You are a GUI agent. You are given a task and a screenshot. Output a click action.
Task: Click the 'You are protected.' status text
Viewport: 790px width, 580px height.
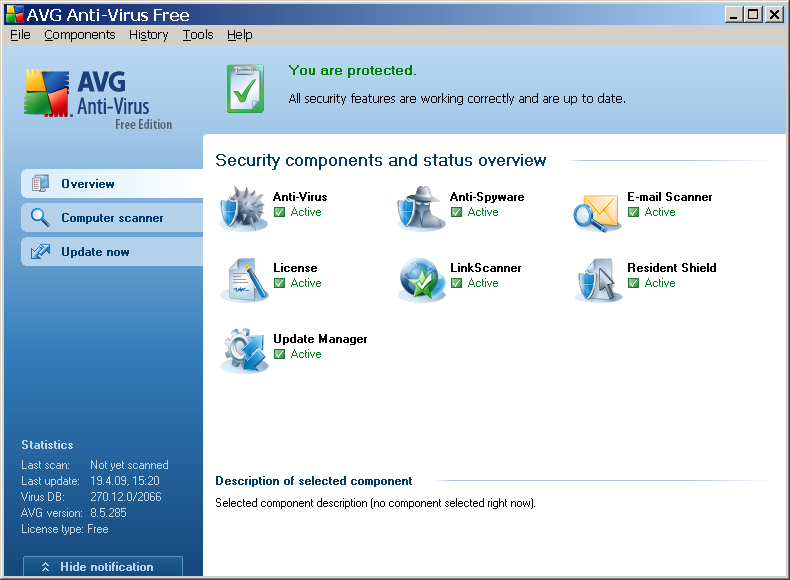coord(352,71)
